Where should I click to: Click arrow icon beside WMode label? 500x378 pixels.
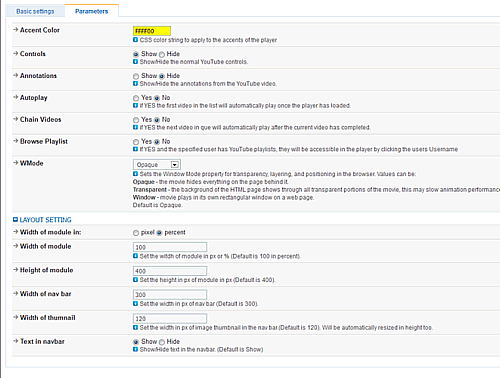[16, 163]
